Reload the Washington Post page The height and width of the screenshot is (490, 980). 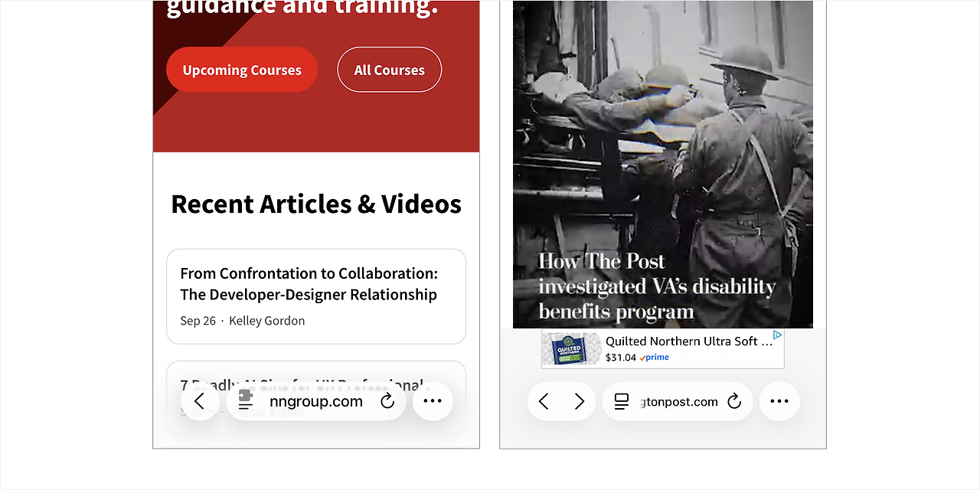(x=734, y=401)
